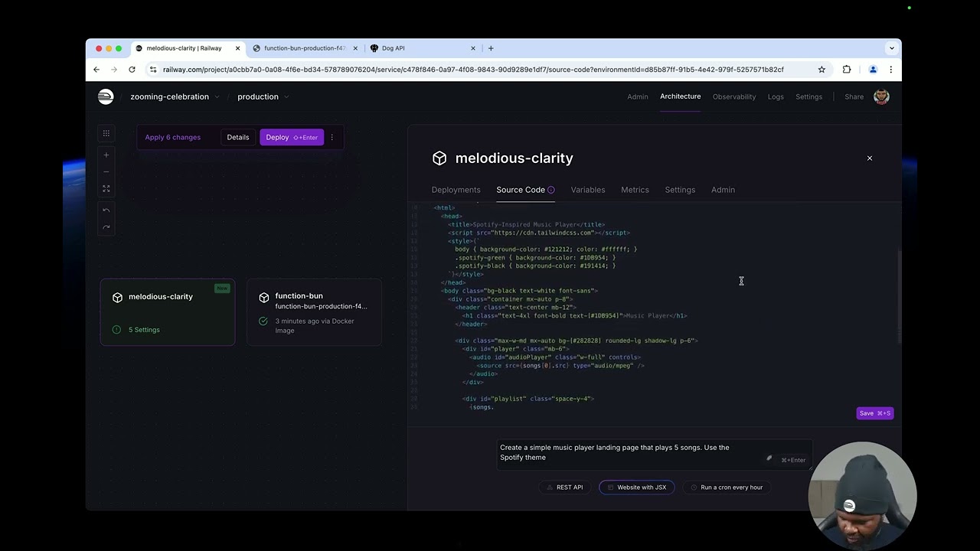Open project Settings in top navigation

[808, 97]
